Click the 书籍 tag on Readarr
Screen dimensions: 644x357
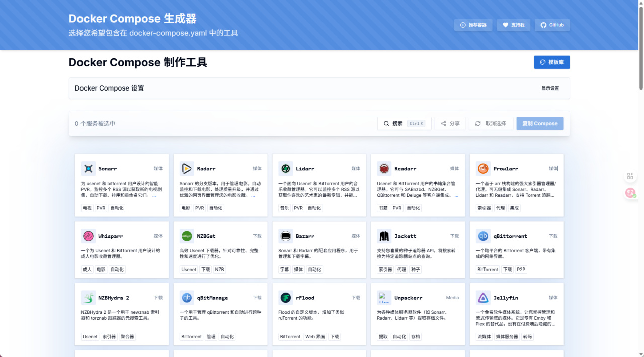coord(383,208)
